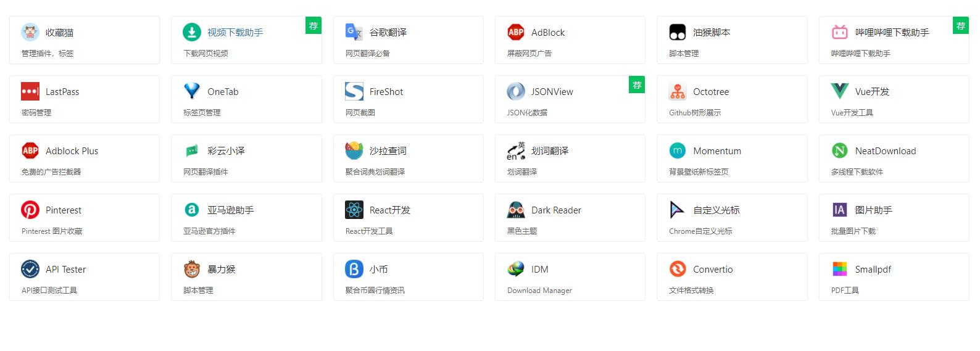Click the blue 小币 B icon
The width and height of the screenshot is (980, 351).
tap(354, 269)
